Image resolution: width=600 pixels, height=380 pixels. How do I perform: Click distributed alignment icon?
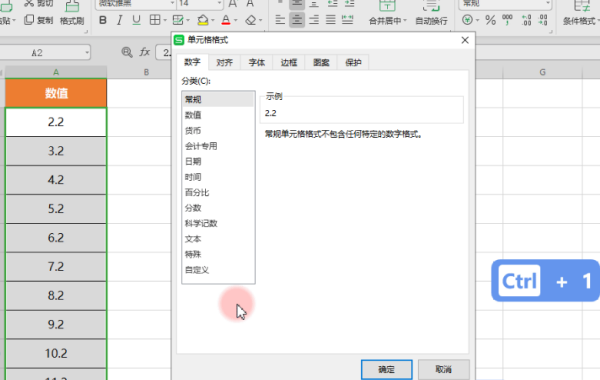[x=347, y=20]
